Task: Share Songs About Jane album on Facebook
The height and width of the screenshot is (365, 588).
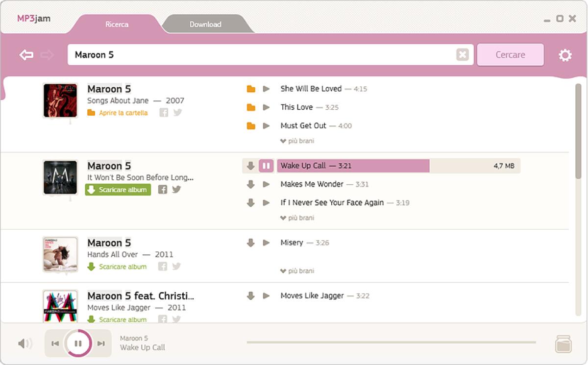Action: tap(163, 112)
